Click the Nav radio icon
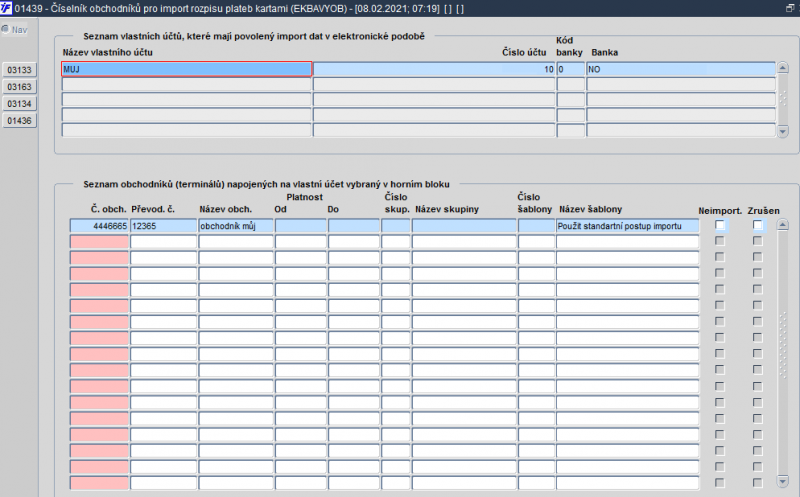The width and height of the screenshot is (800, 497). [5, 29]
